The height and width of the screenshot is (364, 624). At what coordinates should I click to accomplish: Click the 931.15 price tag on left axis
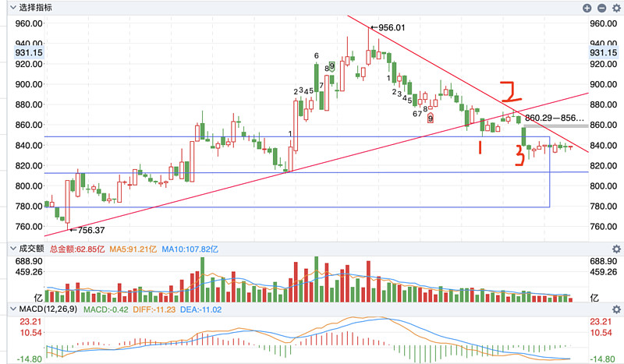29,53
